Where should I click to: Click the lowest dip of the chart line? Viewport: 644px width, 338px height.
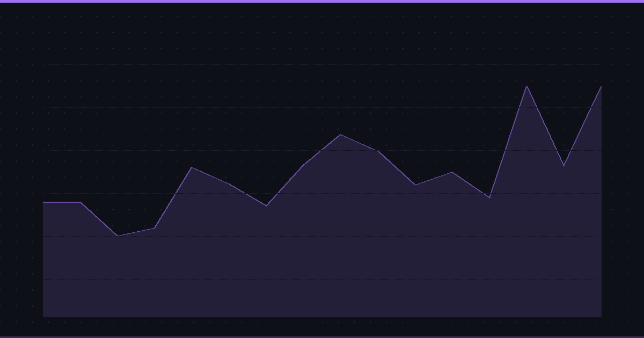pyautogui.click(x=118, y=236)
